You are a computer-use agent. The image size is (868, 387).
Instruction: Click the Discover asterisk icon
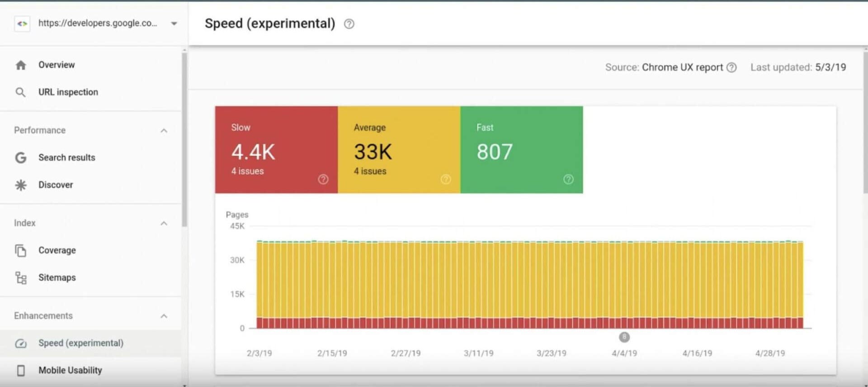[21, 185]
